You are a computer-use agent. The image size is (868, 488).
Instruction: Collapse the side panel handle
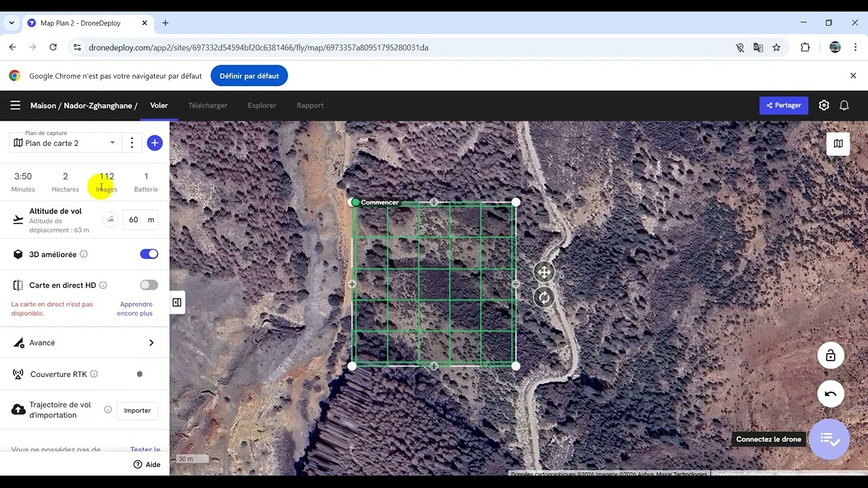pos(177,302)
